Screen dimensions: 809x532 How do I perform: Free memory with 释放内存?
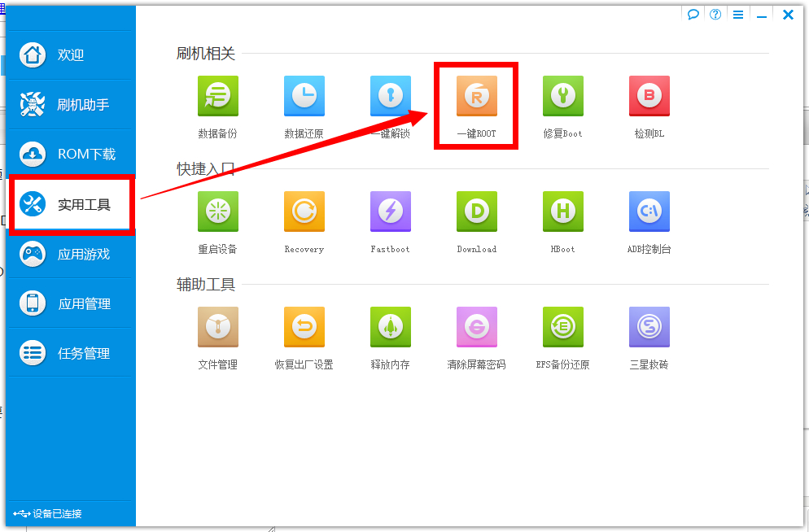tap(390, 327)
